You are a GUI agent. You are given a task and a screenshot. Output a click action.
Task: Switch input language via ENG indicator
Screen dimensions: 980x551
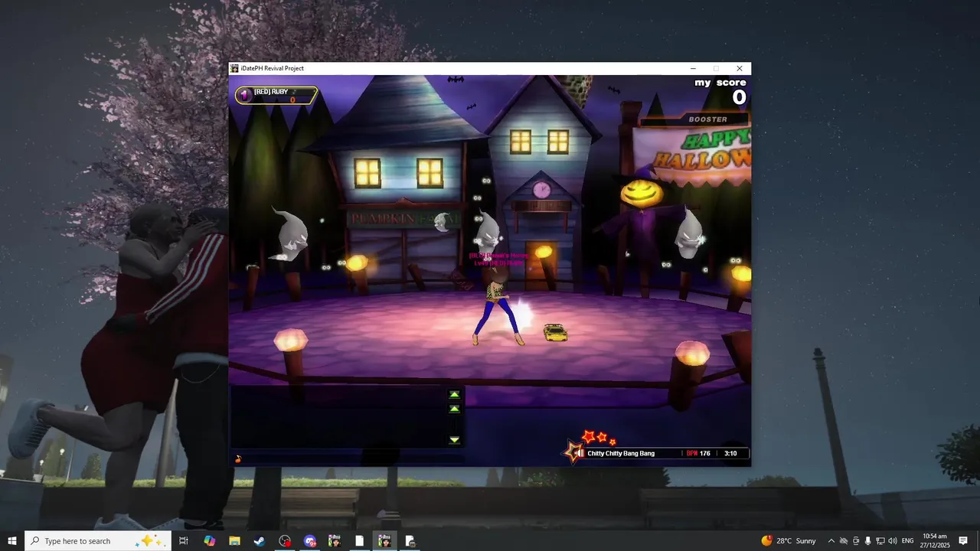coord(908,541)
